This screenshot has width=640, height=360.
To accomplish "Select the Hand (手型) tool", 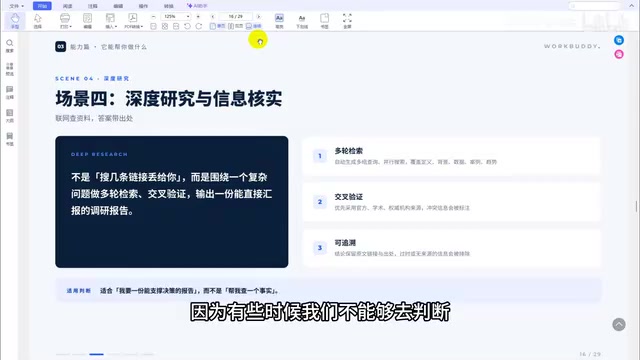I will click(15, 20).
